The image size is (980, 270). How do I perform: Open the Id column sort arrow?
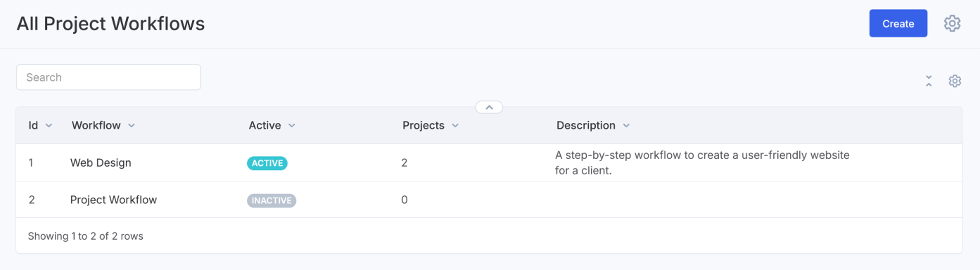(x=49, y=126)
